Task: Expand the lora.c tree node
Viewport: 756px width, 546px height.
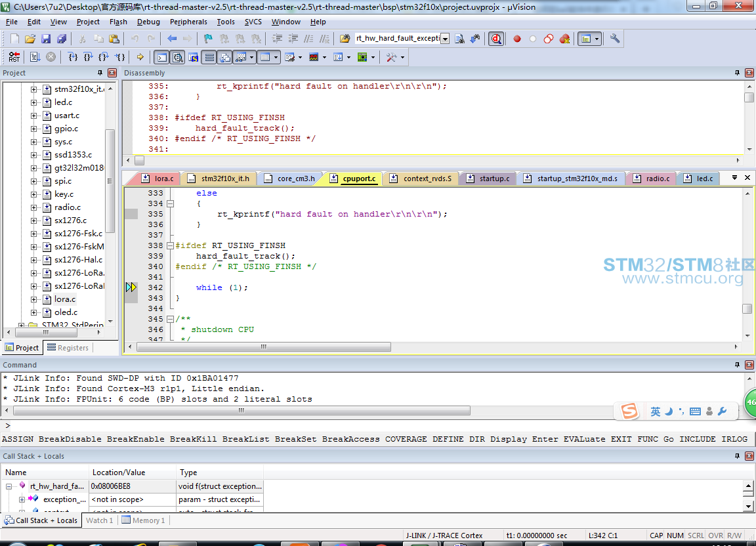Action: (x=33, y=299)
